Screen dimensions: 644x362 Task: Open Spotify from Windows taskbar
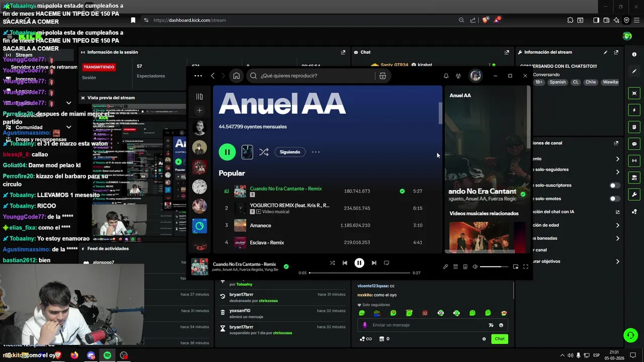click(107, 355)
